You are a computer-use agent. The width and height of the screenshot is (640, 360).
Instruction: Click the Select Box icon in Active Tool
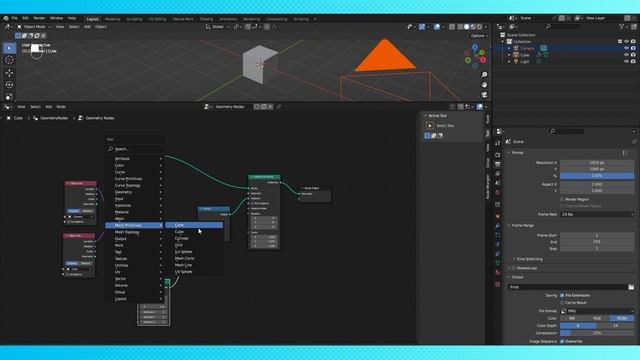point(429,126)
